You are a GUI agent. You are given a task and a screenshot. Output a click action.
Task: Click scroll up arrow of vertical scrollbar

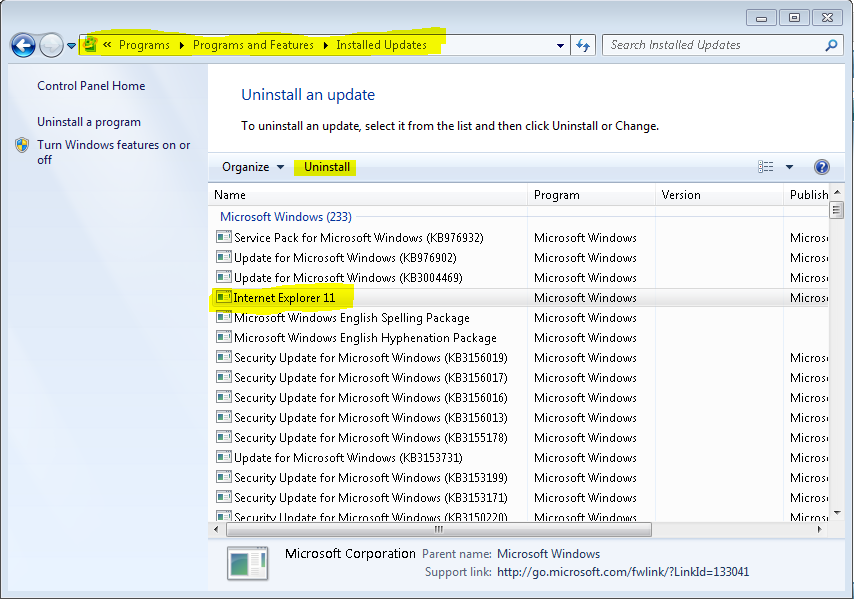837,193
